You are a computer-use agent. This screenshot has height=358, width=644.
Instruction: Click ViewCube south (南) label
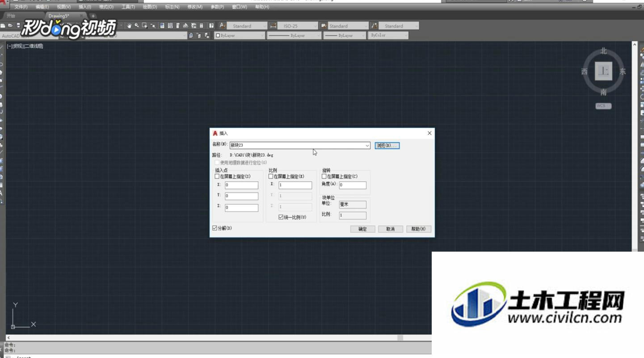(603, 92)
